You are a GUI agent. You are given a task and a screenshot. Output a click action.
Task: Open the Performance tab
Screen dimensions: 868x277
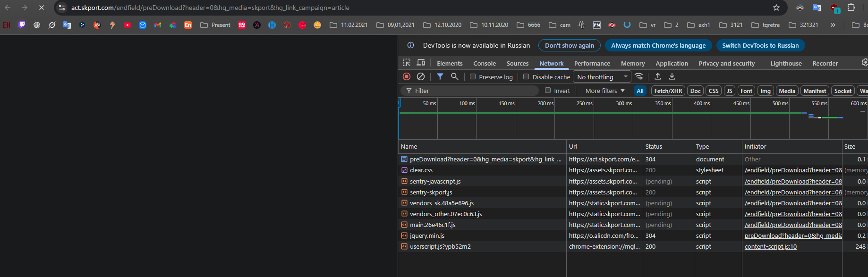(x=592, y=63)
